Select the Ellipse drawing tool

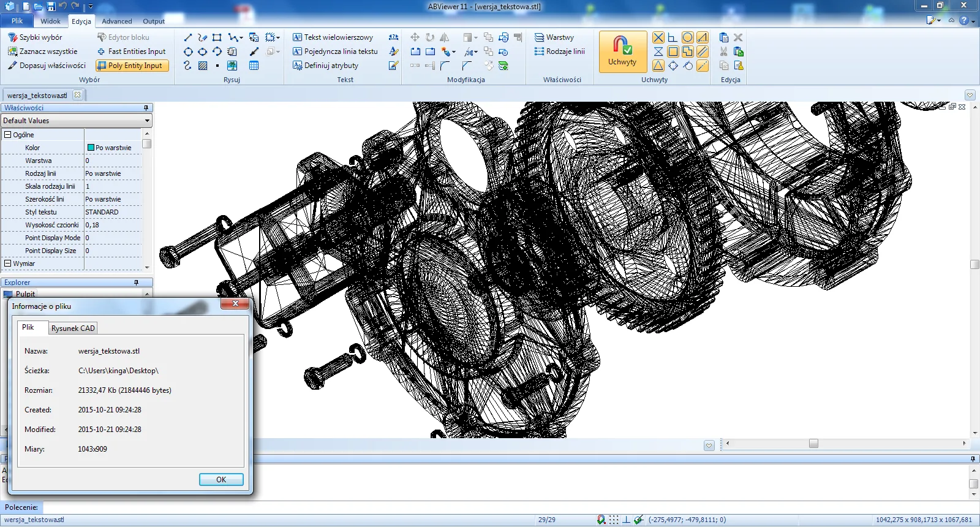203,51
